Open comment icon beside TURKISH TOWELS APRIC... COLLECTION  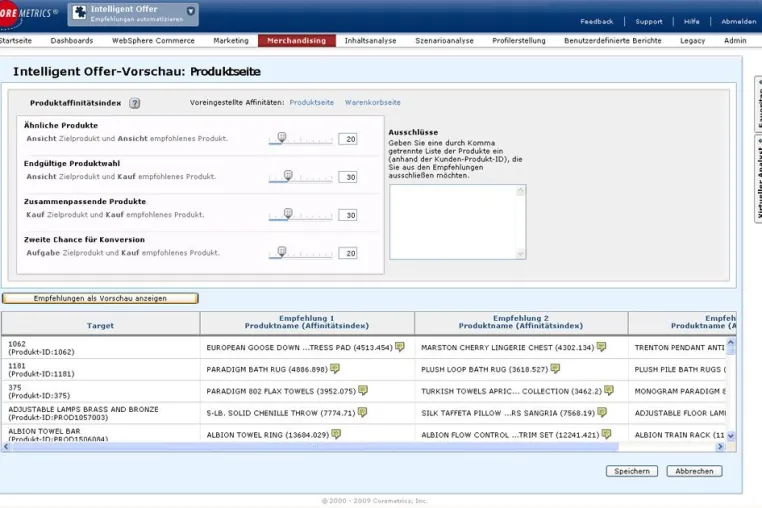[609, 390]
